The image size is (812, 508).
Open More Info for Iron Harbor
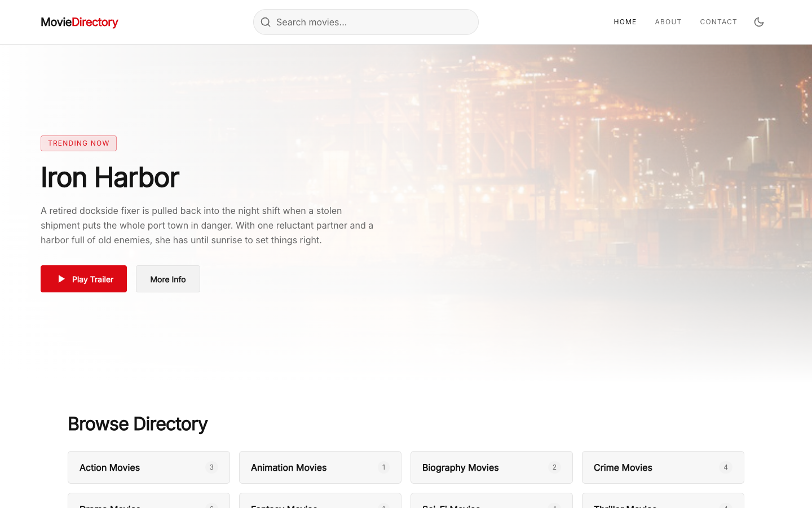click(x=168, y=279)
